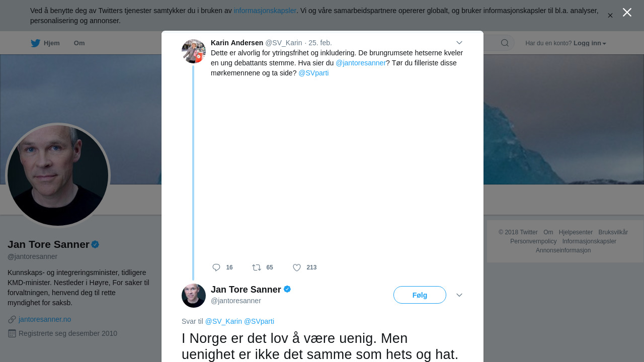Image resolution: width=644 pixels, height=362 pixels.
Task: Open the Logg inn dropdown
Action: click(590, 43)
